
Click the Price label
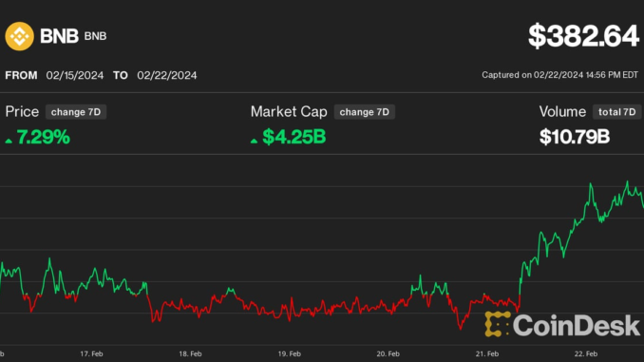[x=22, y=112]
